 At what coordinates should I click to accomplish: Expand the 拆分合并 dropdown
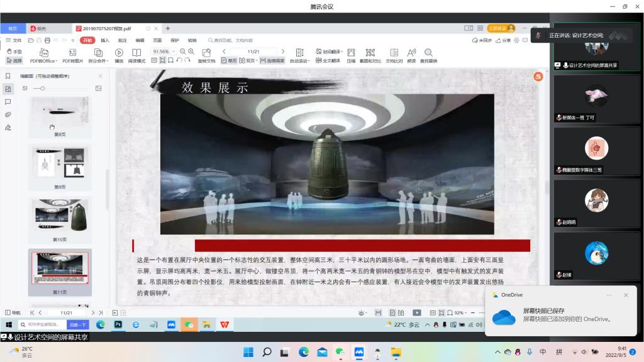coord(97,61)
